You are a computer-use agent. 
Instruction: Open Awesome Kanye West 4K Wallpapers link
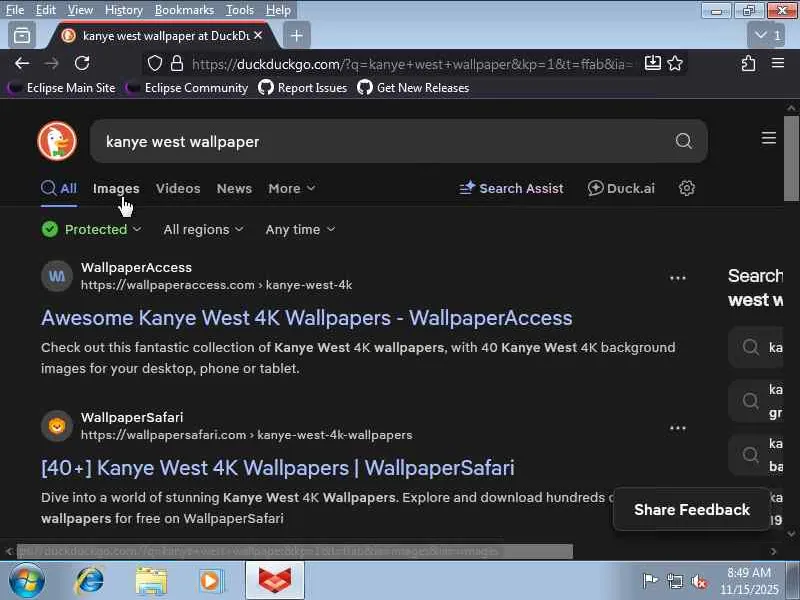click(x=307, y=318)
